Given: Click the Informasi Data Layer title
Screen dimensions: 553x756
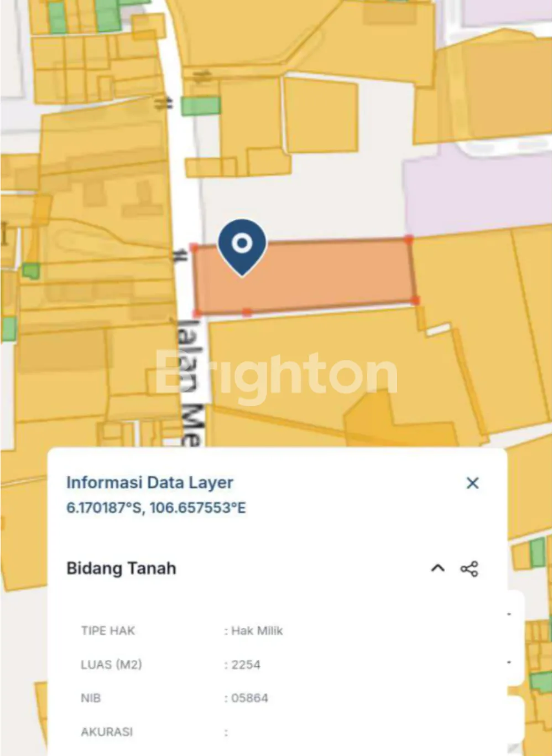Looking at the screenshot, I should (x=150, y=483).
